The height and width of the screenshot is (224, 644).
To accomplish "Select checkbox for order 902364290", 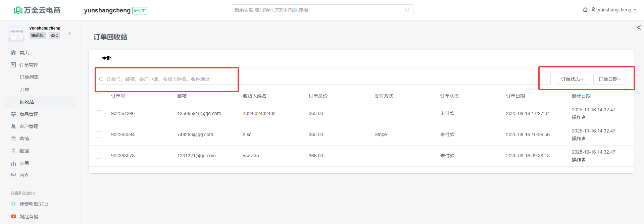I will [99, 113].
